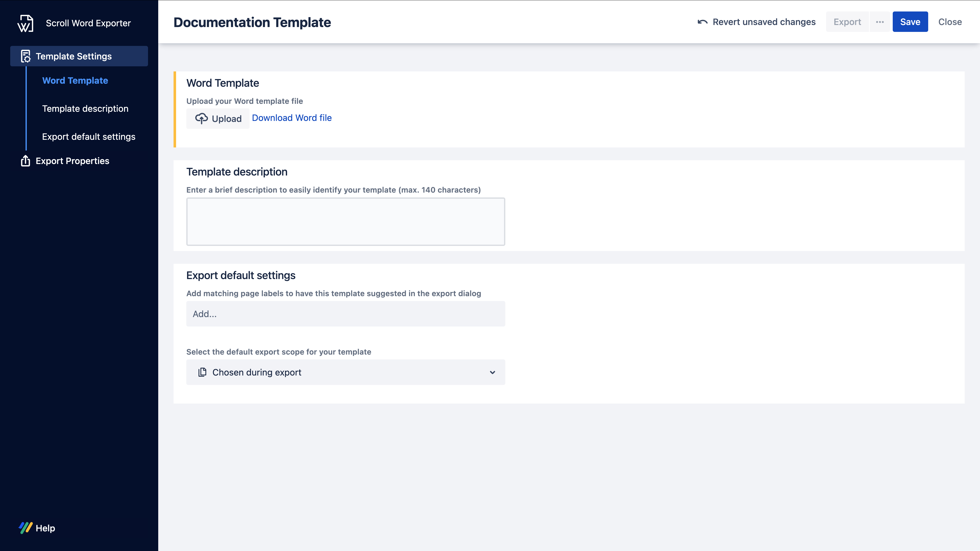The width and height of the screenshot is (980, 551).
Task: Open the Chosen during export selector
Action: 345,372
